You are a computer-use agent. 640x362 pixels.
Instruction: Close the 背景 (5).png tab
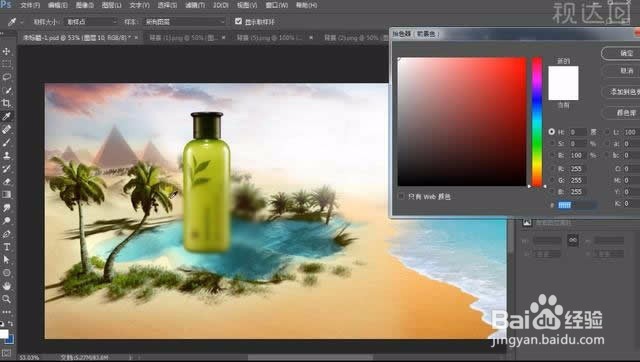coord(311,38)
